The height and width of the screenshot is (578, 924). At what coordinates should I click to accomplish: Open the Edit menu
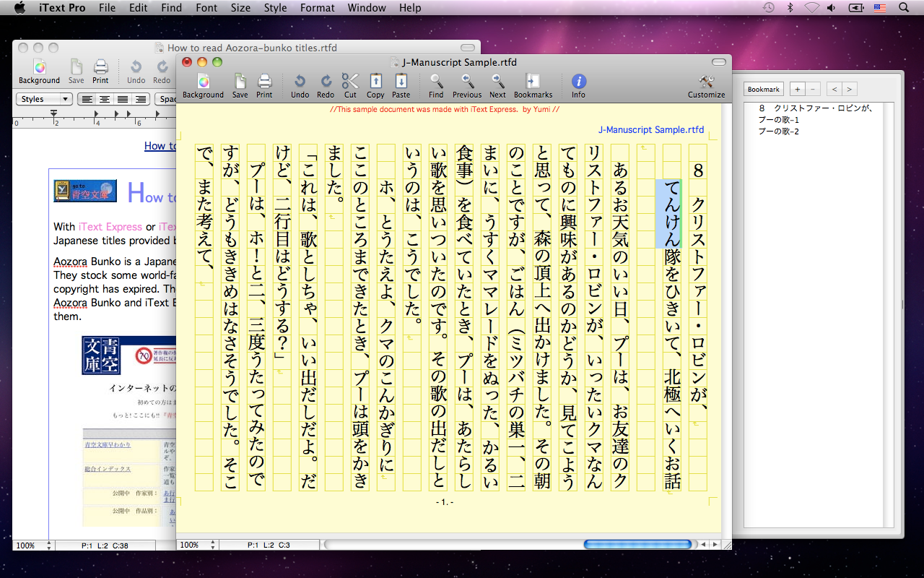(x=139, y=8)
